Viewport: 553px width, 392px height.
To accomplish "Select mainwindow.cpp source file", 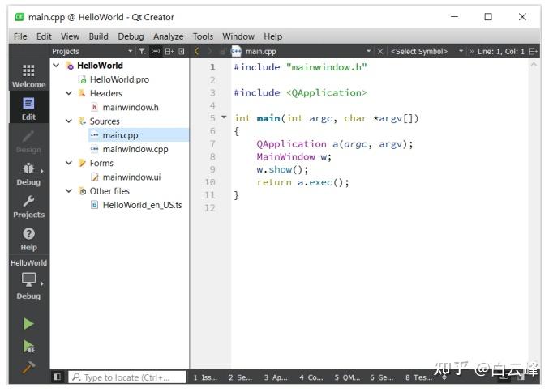I will 135,149.
